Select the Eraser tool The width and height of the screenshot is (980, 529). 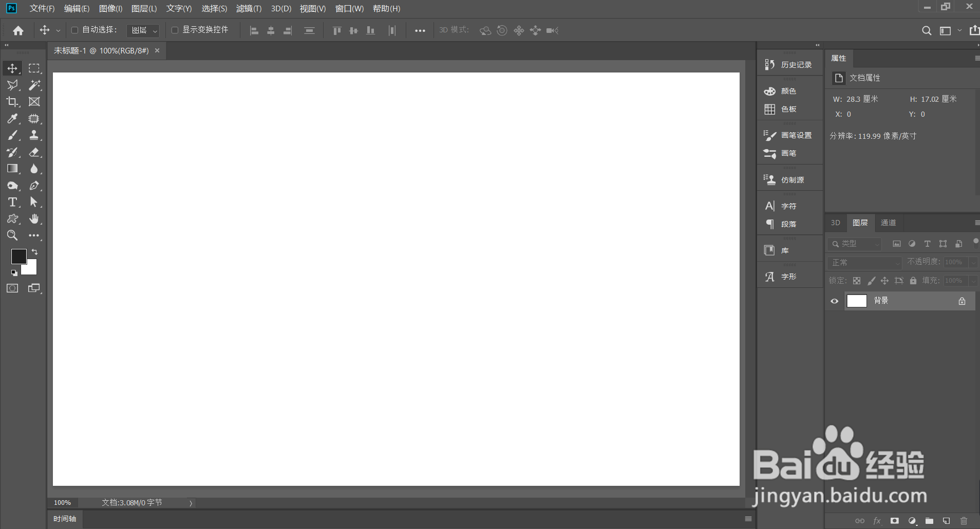pos(34,152)
